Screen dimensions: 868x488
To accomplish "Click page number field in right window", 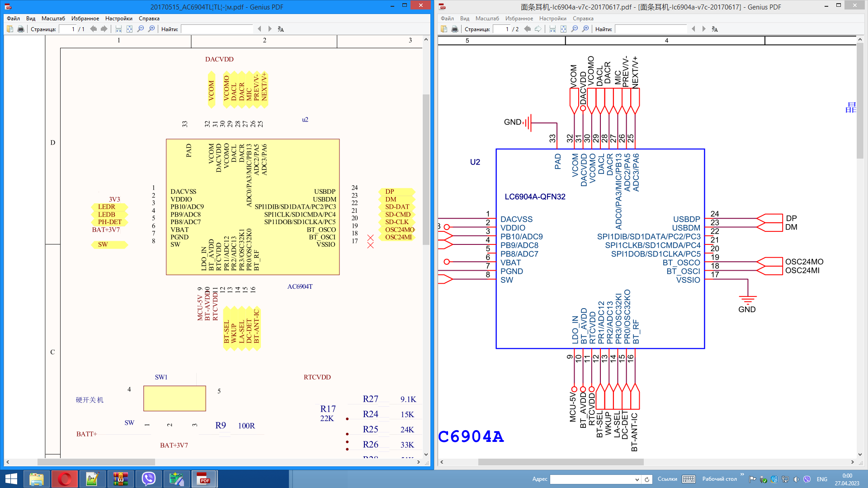I will [x=501, y=29].
